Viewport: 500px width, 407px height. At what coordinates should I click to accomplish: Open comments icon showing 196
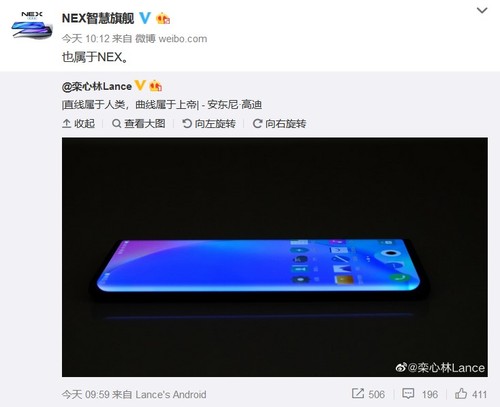pyautogui.click(x=420, y=394)
